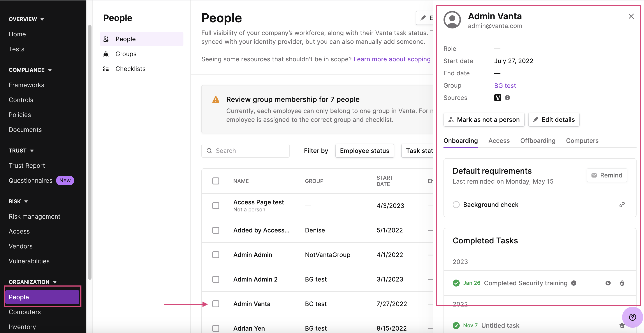This screenshot has width=644, height=333.
Task: Click the search magnifier icon
Action: coord(209,151)
